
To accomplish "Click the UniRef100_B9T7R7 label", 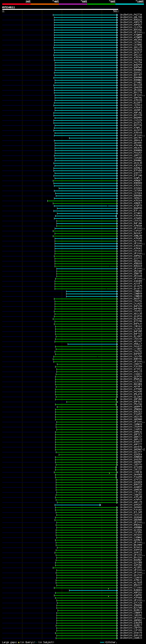I will tap(131, 75).
